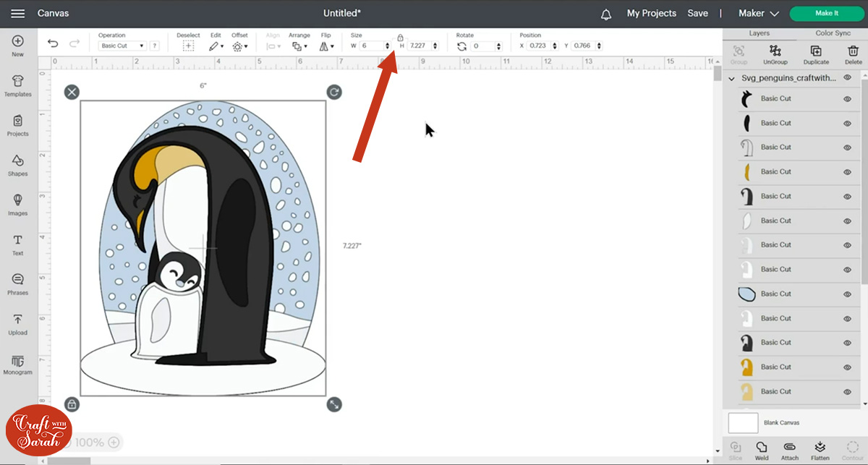
Task: Click the Blank Canvas swatch
Action: 743,423
